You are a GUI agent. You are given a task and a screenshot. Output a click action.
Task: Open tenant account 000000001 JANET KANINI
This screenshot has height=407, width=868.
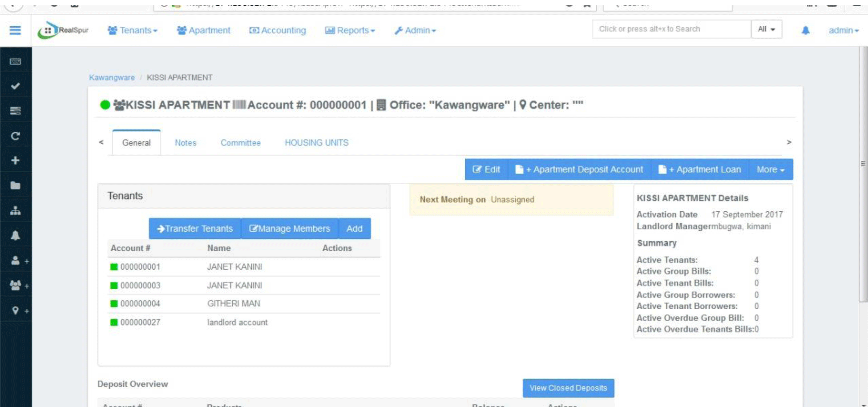coord(244,267)
